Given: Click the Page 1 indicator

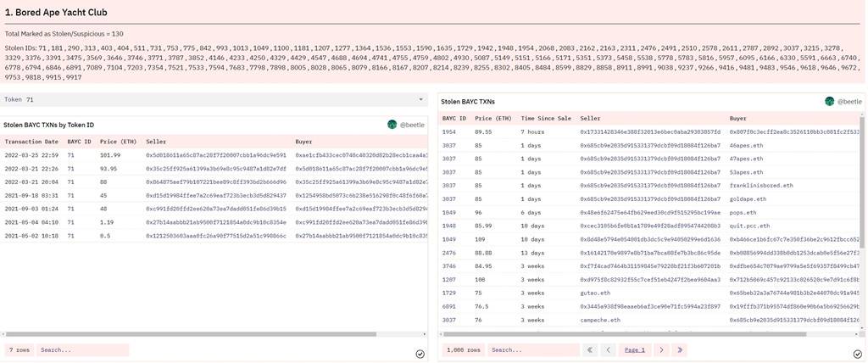Looking at the screenshot, I should pos(635,349).
